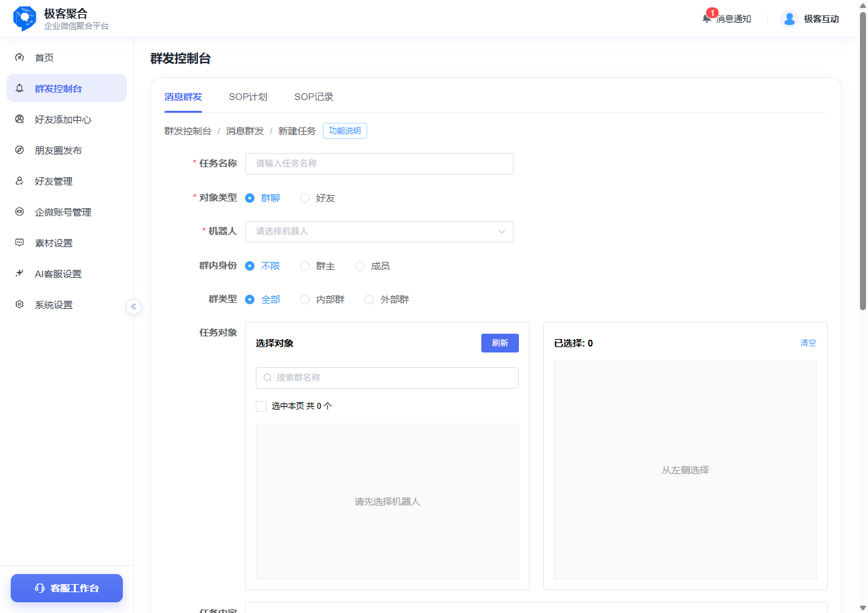Click the 新建任务 breadcrumb text
The image size is (868, 613).
pyautogui.click(x=297, y=131)
